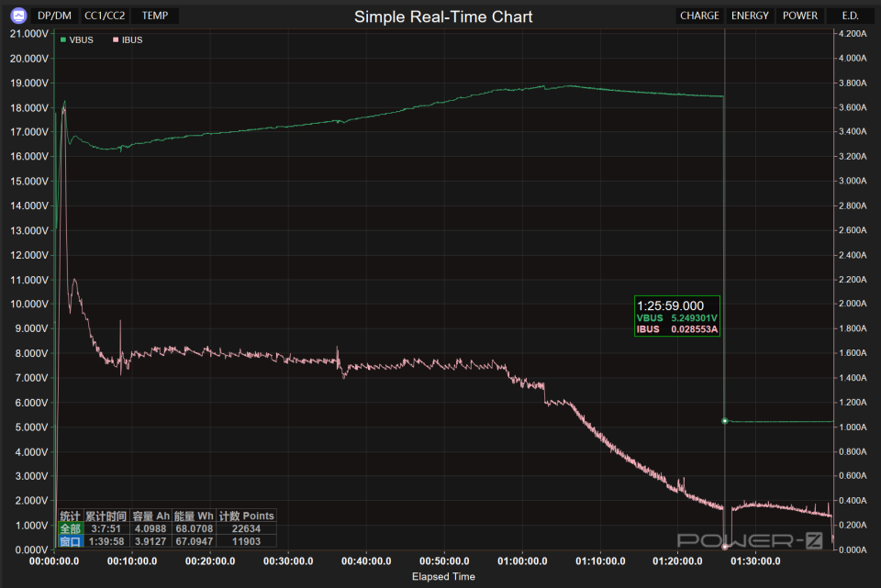Click the 1:25:59.000 data tooltip box
This screenshot has height=588, width=881.
pos(677,316)
